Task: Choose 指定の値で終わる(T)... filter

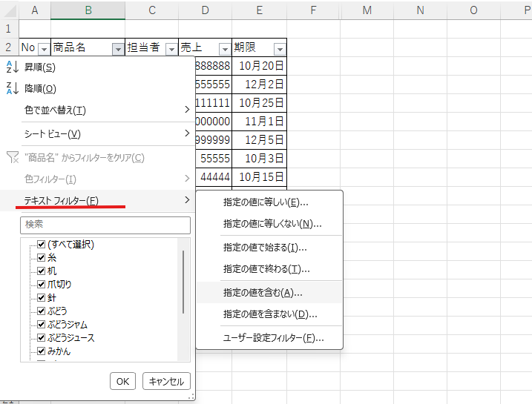Action: (x=270, y=269)
